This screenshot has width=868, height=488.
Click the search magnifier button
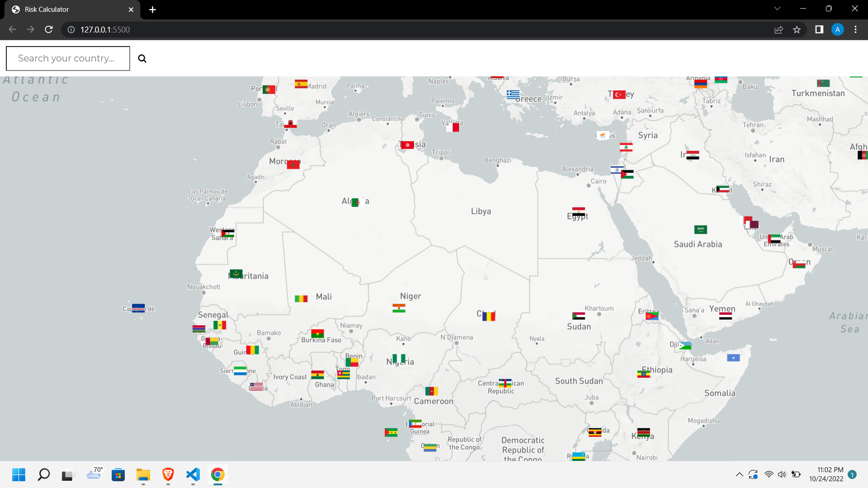pos(142,58)
